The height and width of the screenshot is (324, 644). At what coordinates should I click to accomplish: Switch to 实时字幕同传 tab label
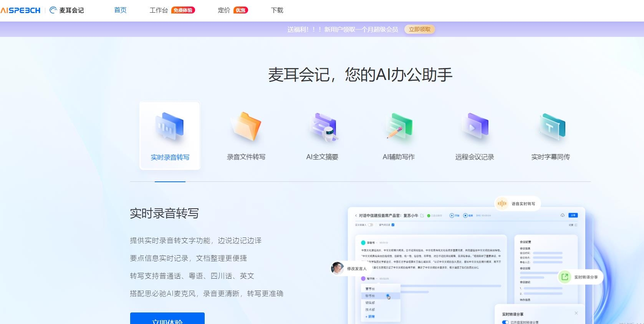[x=551, y=157]
